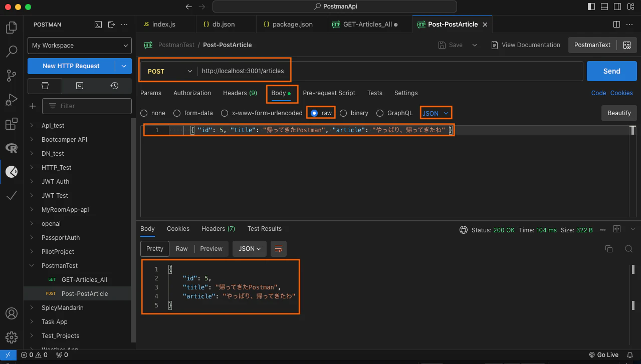Click the New HTTP Request button
Viewport: 641px width, 364px height.
tap(71, 66)
